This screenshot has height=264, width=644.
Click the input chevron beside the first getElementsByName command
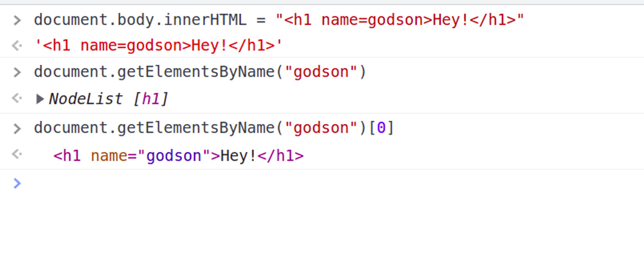pos(17,72)
